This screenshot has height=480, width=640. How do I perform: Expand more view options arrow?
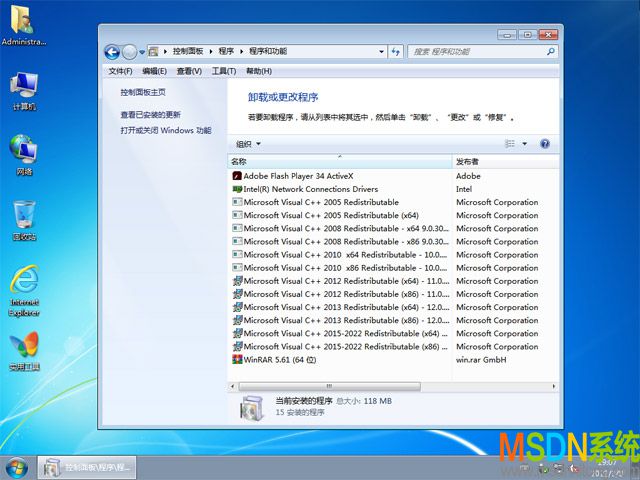(524, 144)
